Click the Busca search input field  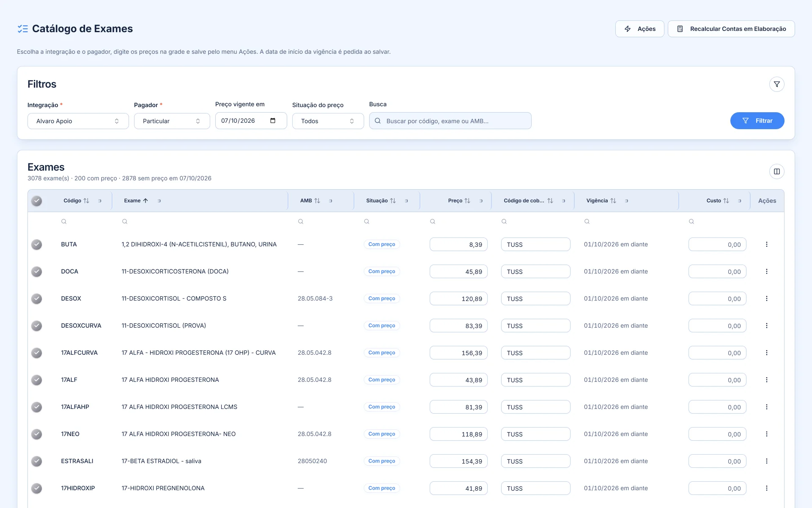[450, 121]
